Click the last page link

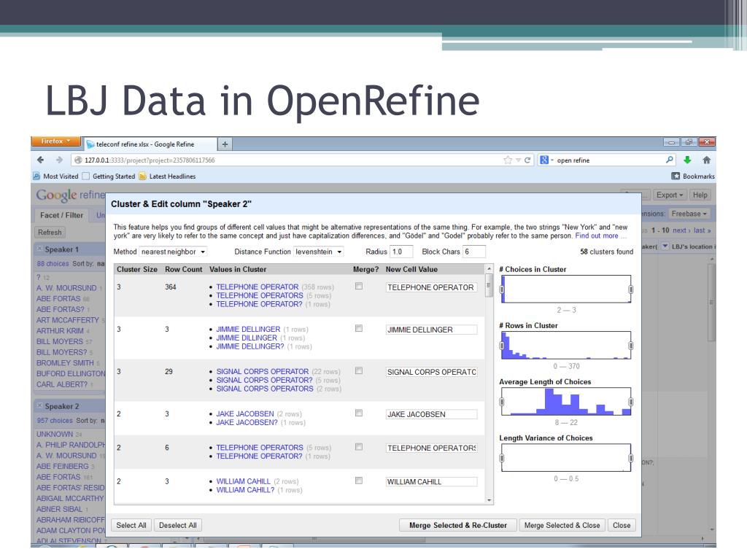click(x=702, y=230)
